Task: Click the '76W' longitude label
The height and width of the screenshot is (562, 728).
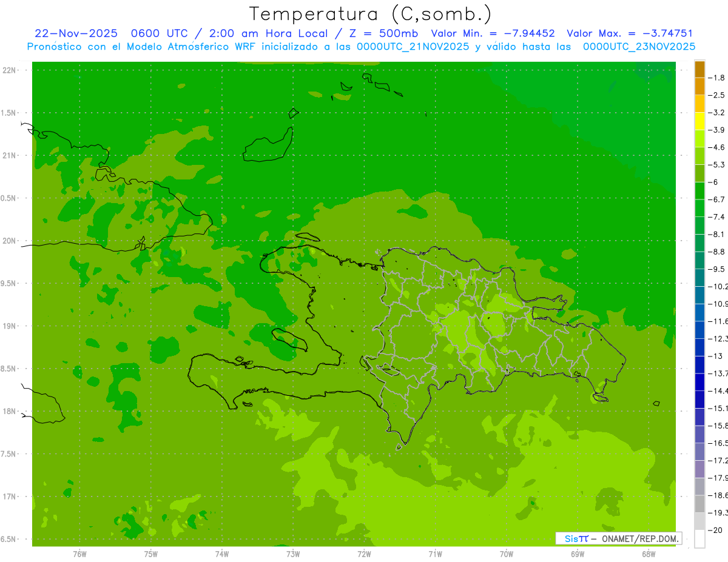Action: (x=79, y=554)
